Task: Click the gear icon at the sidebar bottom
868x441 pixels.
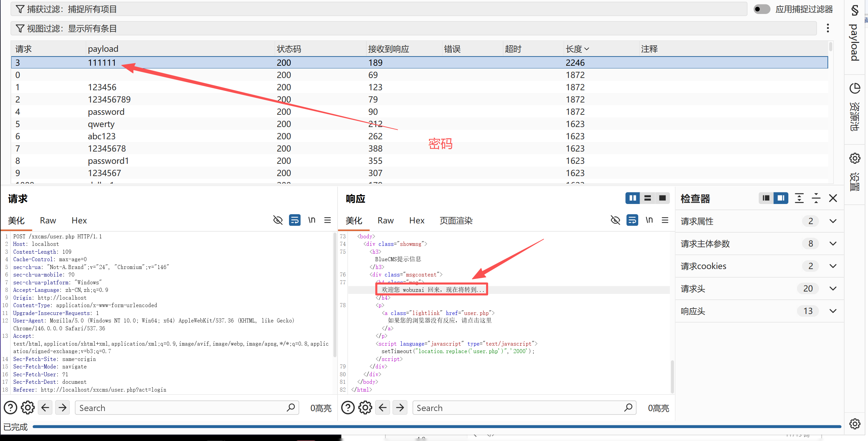Action: (855, 424)
